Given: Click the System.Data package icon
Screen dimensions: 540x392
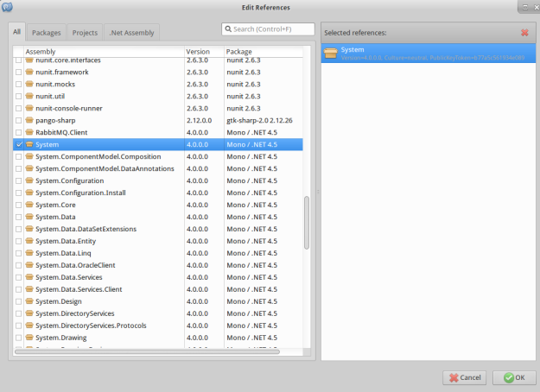Looking at the screenshot, I should [29, 217].
